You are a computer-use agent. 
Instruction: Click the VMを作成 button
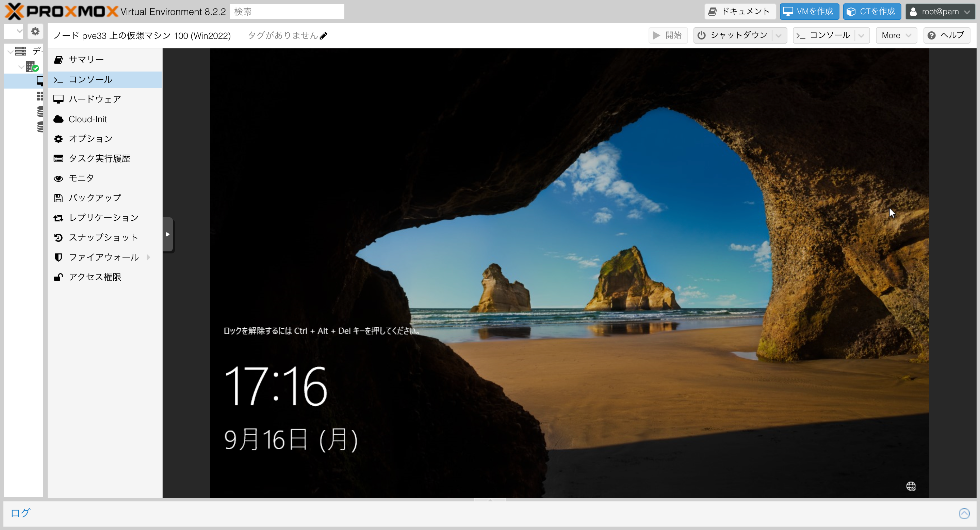point(809,12)
